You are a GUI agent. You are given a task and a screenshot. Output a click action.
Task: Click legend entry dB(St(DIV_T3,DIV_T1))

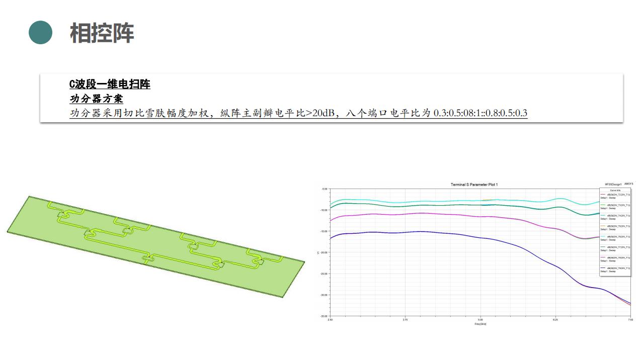[x=618, y=205]
